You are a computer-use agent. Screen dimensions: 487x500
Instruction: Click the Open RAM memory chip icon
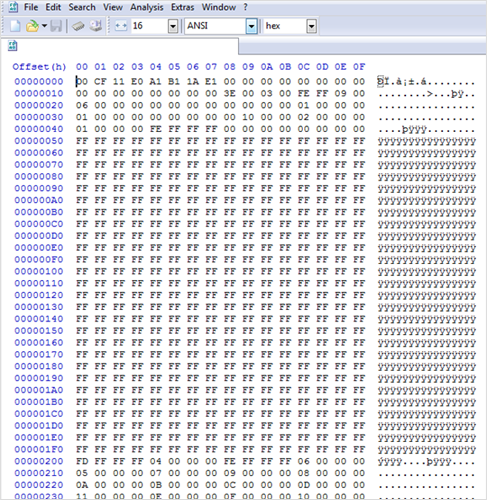click(78, 26)
